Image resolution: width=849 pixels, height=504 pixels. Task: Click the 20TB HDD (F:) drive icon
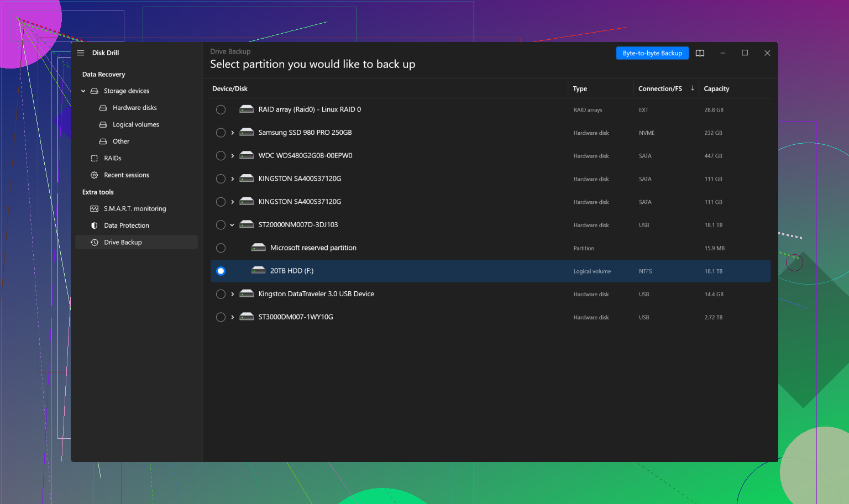(259, 271)
